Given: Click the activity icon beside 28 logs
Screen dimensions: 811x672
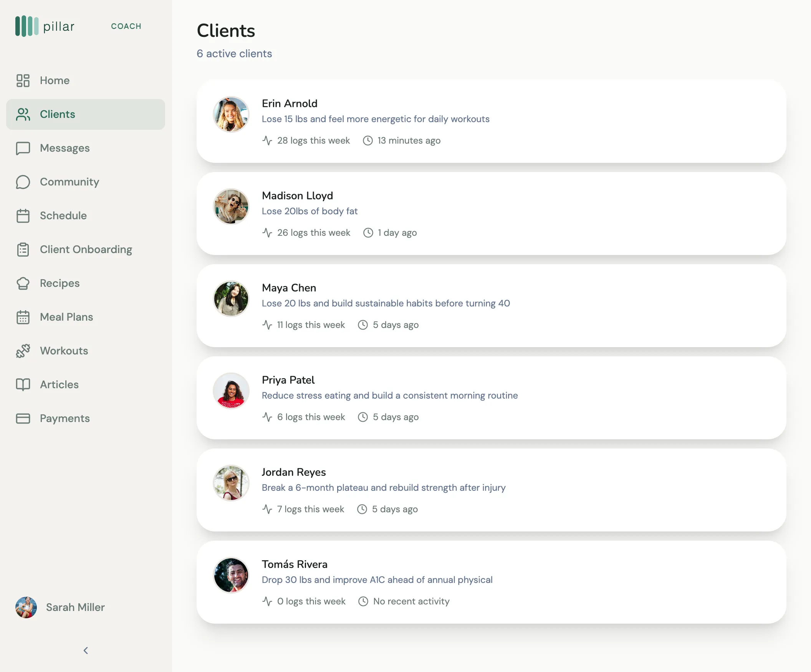Looking at the screenshot, I should pos(267,141).
